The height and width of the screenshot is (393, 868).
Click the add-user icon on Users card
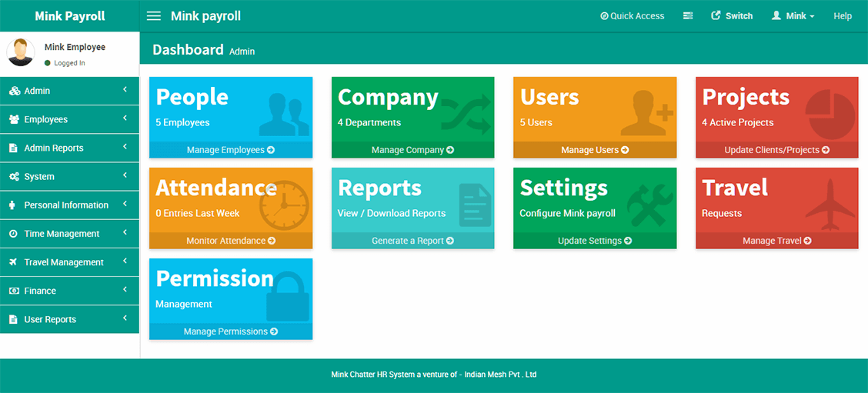(x=646, y=113)
